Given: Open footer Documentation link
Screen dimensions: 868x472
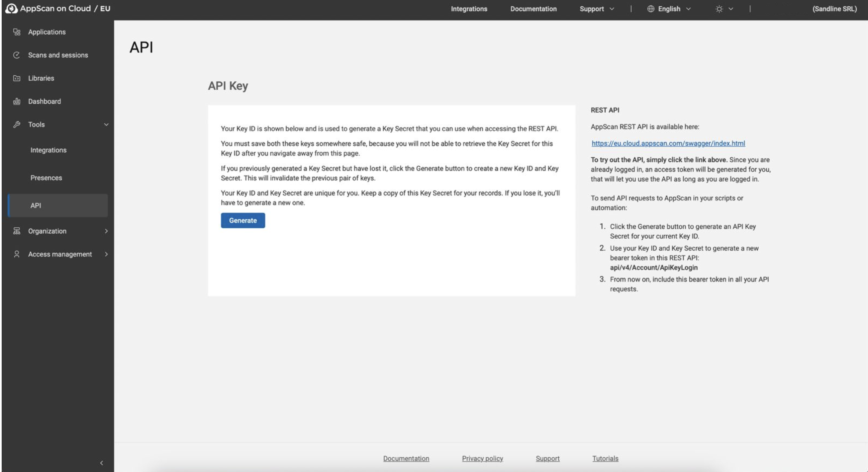Looking at the screenshot, I should (406, 459).
